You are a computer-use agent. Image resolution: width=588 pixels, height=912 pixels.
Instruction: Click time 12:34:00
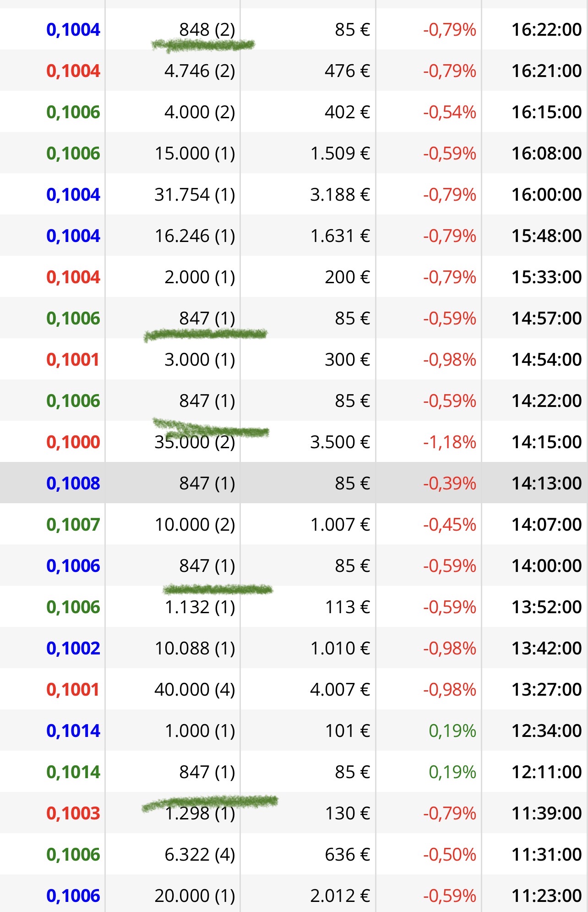click(x=546, y=731)
